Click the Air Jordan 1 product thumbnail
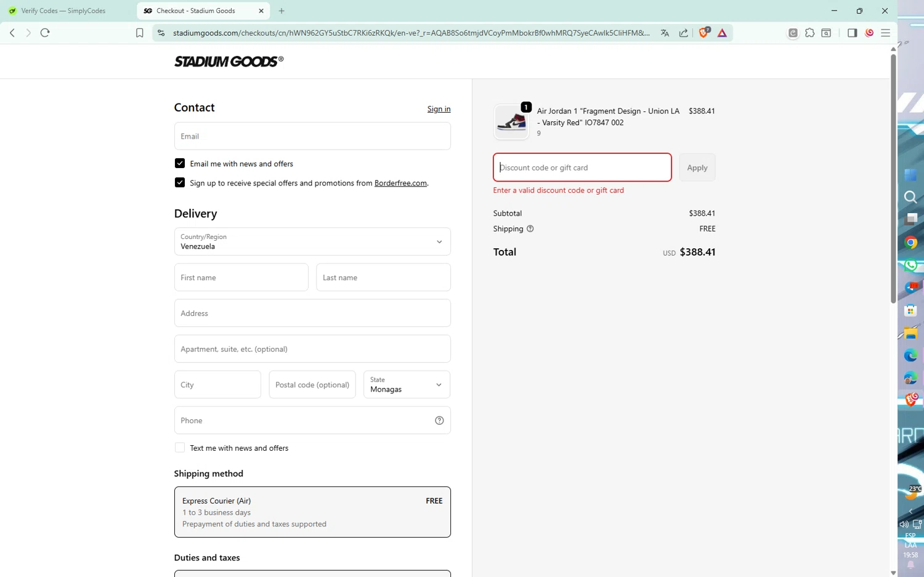 [x=511, y=121]
